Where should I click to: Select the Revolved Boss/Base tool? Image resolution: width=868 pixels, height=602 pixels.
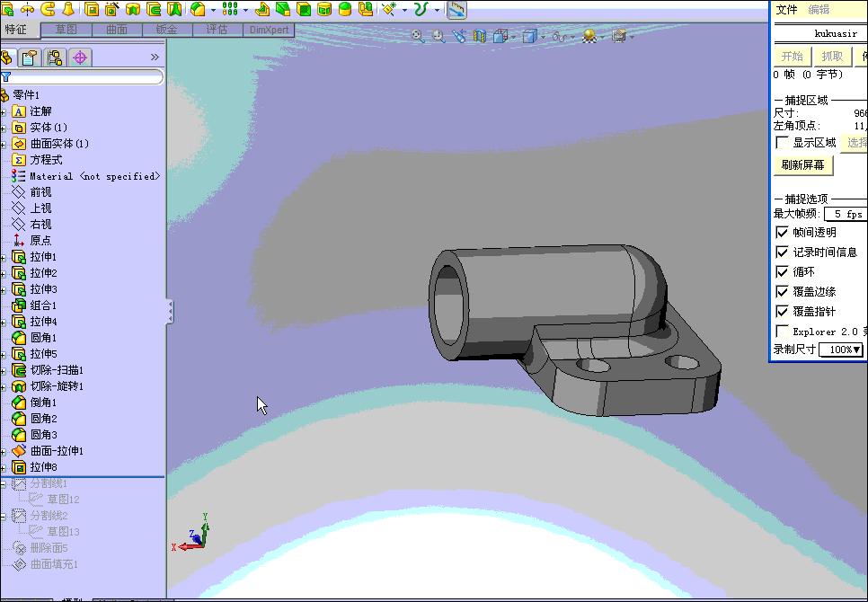click(x=27, y=9)
